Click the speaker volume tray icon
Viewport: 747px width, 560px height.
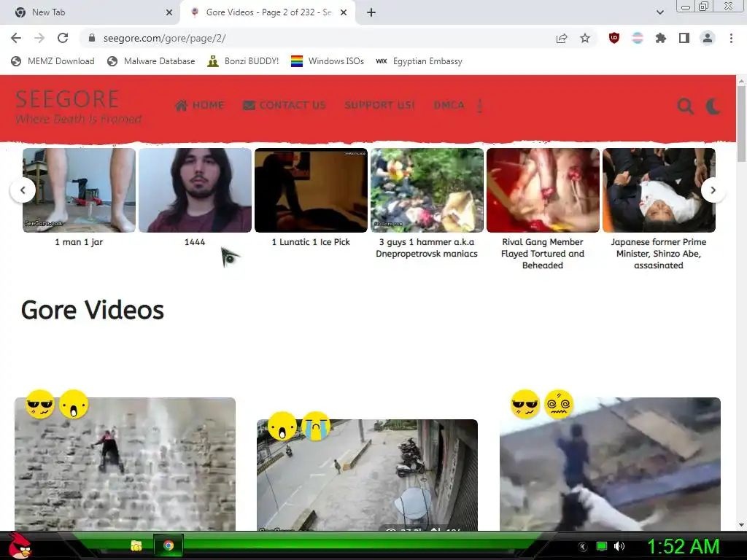click(619, 546)
